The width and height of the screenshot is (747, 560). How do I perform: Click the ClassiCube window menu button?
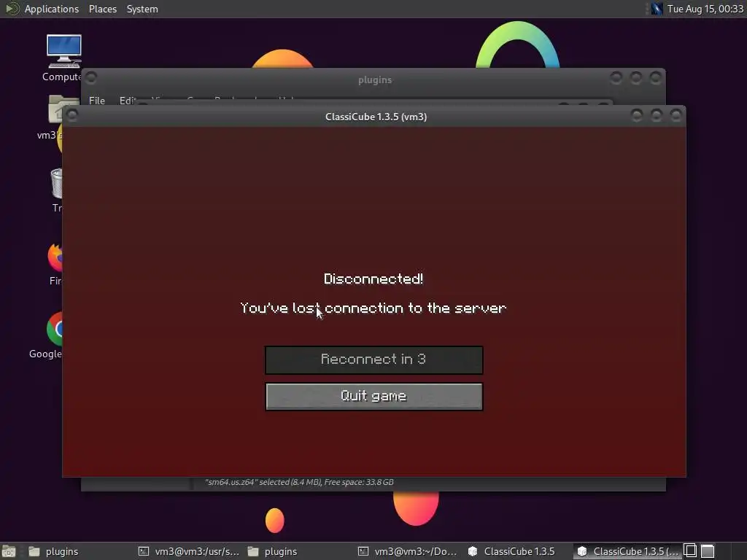point(72,115)
